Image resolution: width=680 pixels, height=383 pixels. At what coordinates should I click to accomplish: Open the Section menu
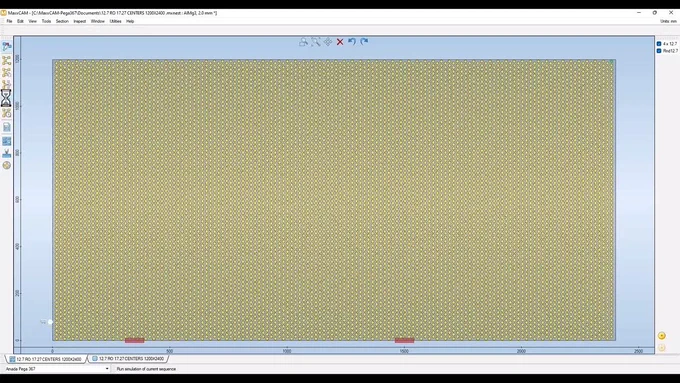[x=62, y=21]
